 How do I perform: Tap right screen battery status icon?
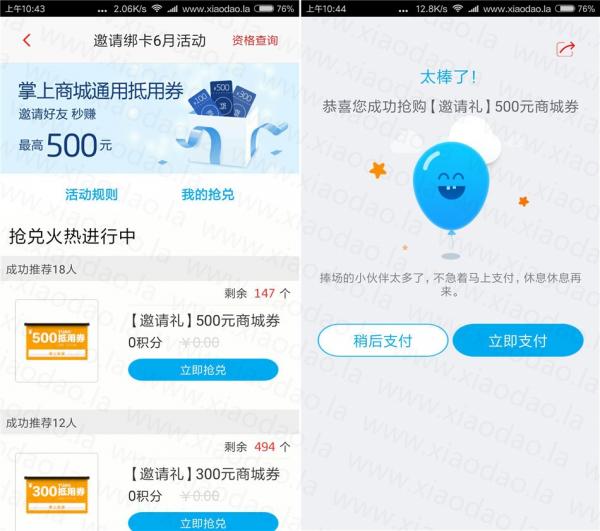[x=566, y=8]
